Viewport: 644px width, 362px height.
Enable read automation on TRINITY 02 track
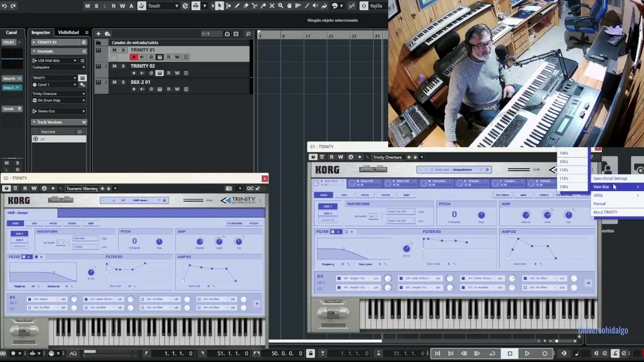click(169, 73)
